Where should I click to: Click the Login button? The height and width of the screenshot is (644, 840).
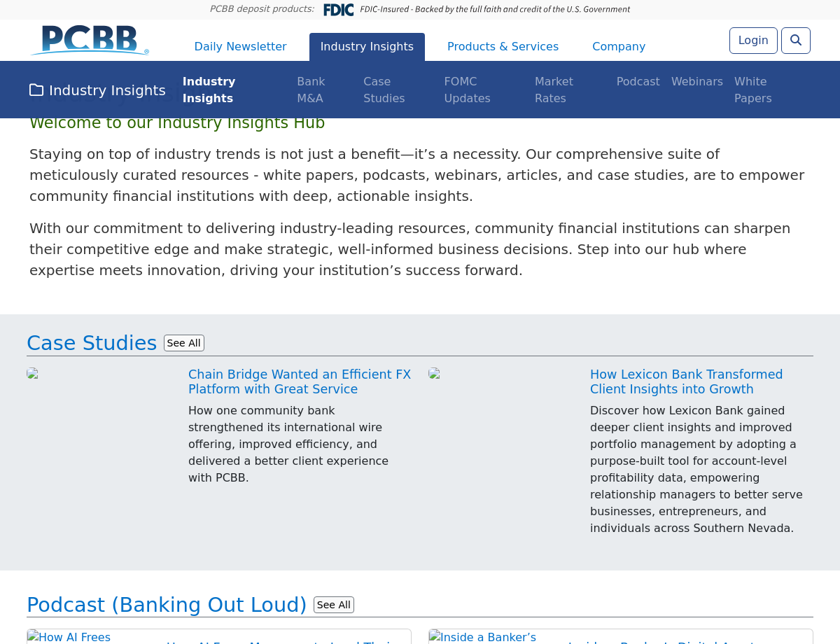coord(753,41)
